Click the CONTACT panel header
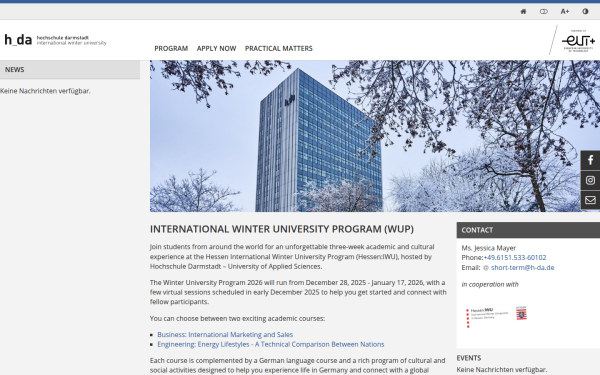The height and width of the screenshot is (375, 600). click(x=528, y=230)
